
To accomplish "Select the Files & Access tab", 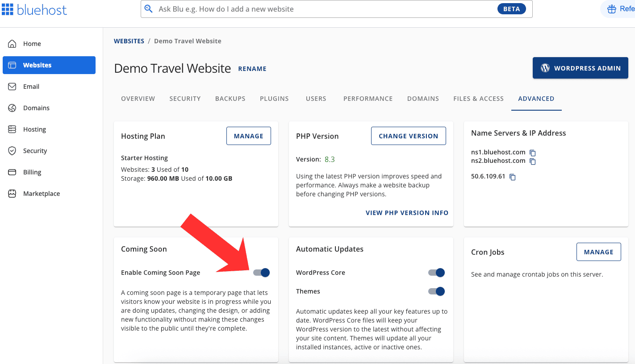I will coord(479,99).
